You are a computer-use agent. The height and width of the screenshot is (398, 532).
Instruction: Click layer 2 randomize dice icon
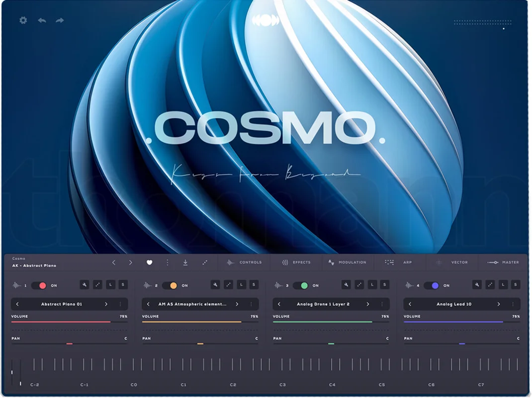(x=228, y=285)
